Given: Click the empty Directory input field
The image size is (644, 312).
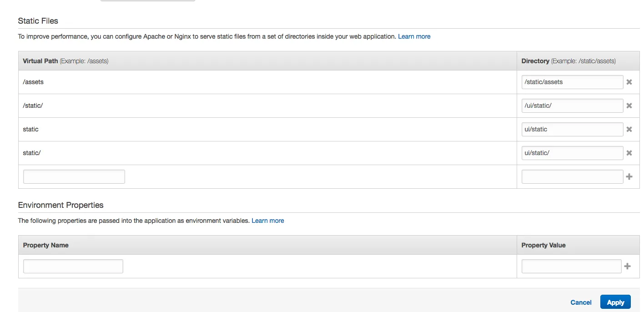Looking at the screenshot, I should coord(572,176).
